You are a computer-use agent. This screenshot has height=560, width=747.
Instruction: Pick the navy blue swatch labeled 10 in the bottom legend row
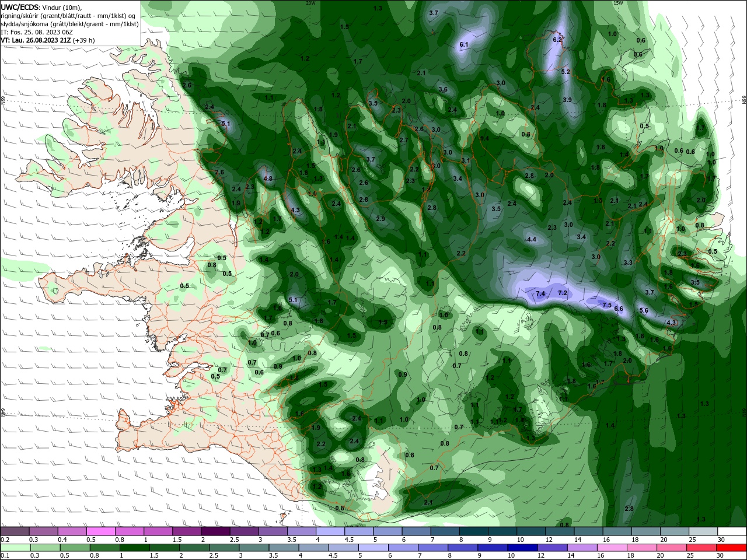pos(522,548)
